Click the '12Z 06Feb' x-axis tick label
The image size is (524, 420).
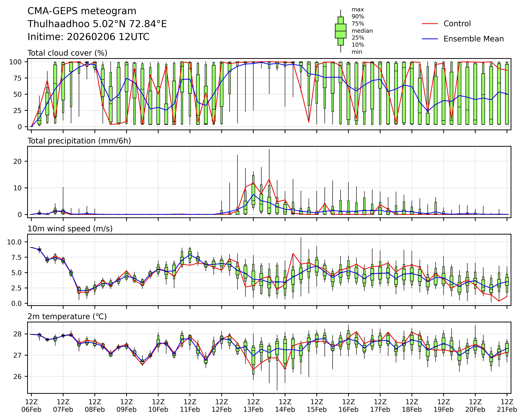pyautogui.click(x=31, y=405)
